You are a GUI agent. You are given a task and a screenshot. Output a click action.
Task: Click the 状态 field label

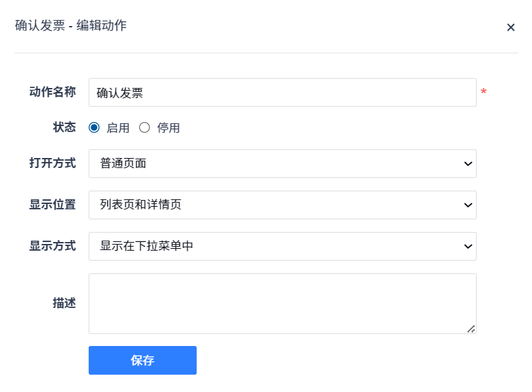64,127
